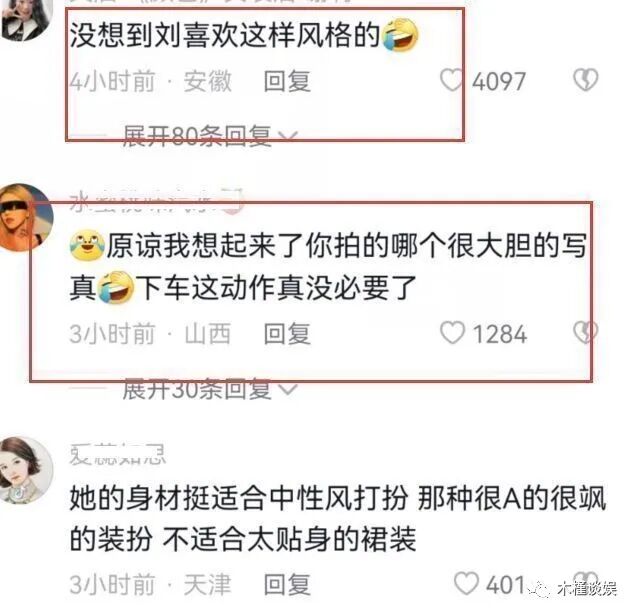Open the top commenter's avatar

coord(25,20)
